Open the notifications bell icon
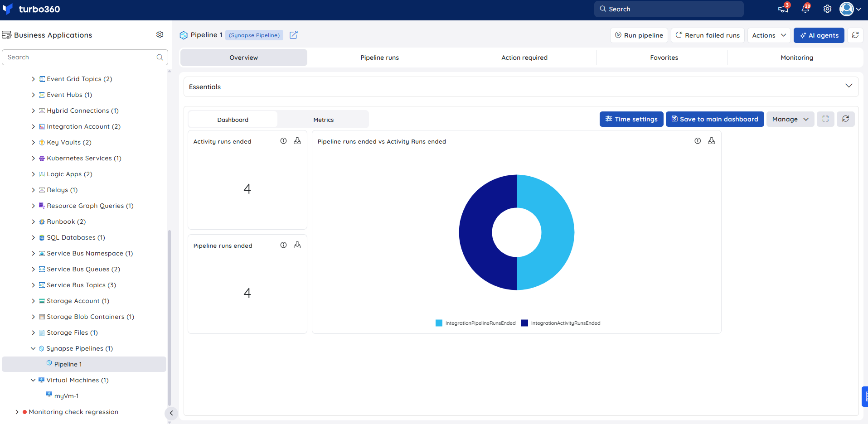The height and width of the screenshot is (424, 868). tap(805, 9)
